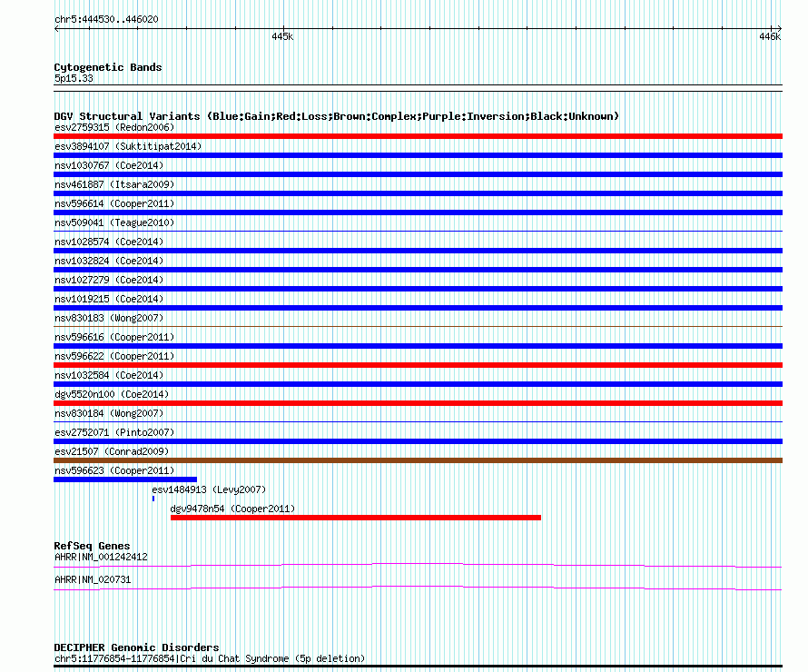Click esv21507 (Conrad2009) label
Image resolution: width=808 pixels, height=672 pixels.
[x=112, y=451]
